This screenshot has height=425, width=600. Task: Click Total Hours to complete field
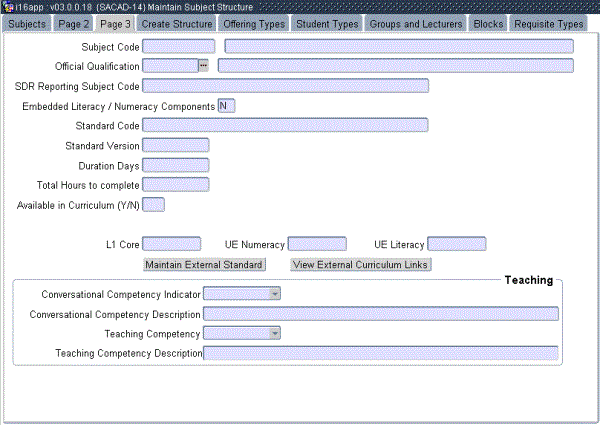176,185
